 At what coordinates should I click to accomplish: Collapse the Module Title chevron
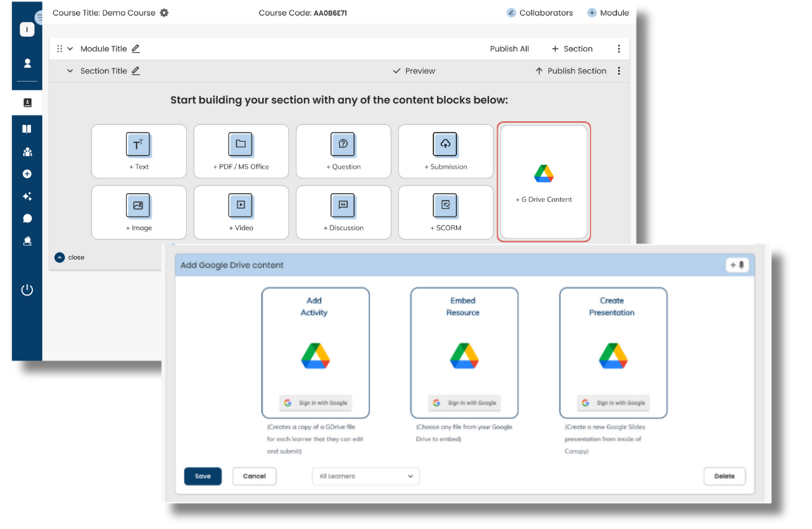click(x=70, y=49)
